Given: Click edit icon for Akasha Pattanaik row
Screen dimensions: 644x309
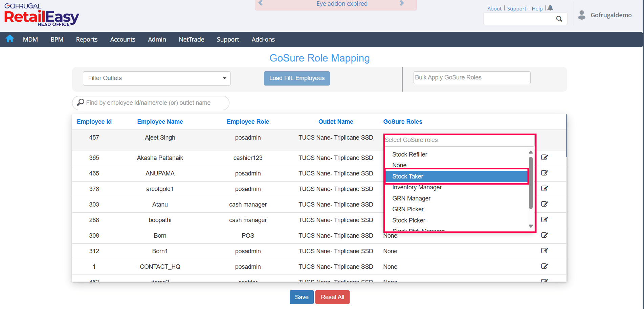Looking at the screenshot, I should [544, 157].
